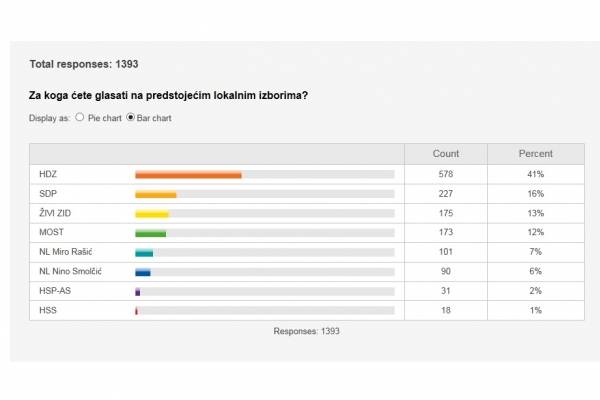Click the green MOST bar
600x400 pixels.
[150, 233]
